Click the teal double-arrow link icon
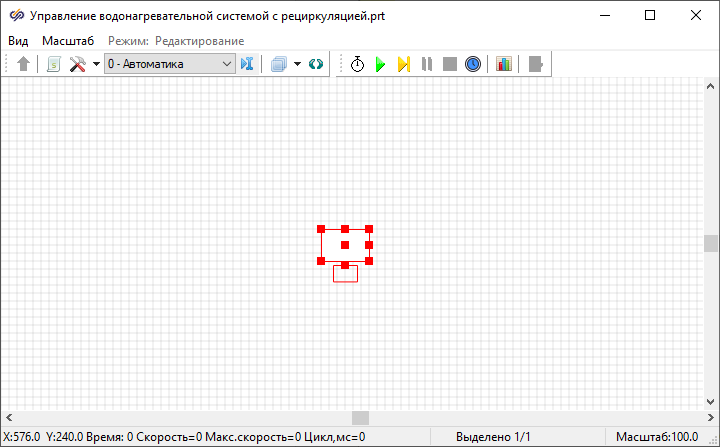Viewport: 720px width, 447px height. tap(316, 64)
